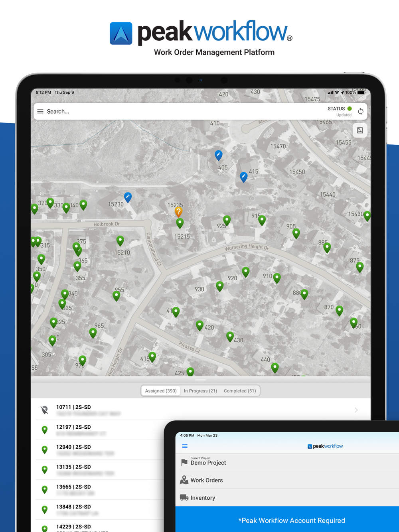The width and height of the screenshot is (399, 532).
Task: Open Inventory in side menu
Action: [287, 498]
